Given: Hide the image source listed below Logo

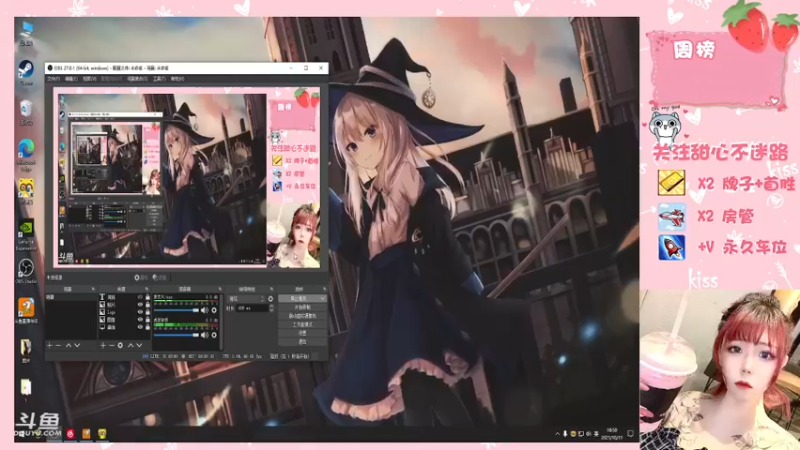Looking at the screenshot, I should coord(140,319).
